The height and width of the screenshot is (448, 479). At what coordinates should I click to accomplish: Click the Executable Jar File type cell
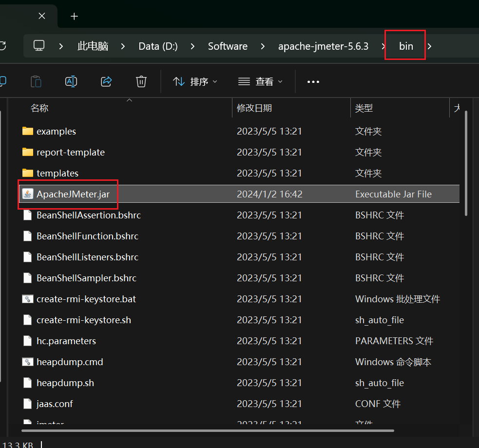coord(393,194)
